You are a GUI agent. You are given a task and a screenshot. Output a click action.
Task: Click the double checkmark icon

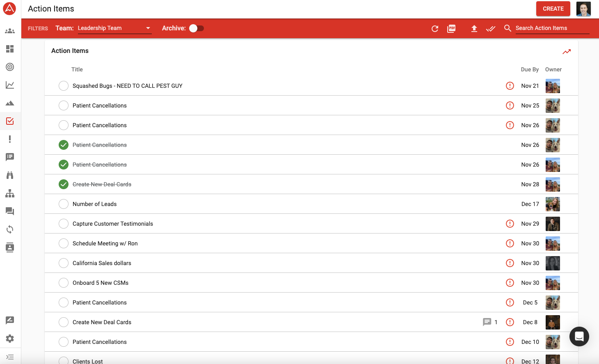tap(491, 28)
